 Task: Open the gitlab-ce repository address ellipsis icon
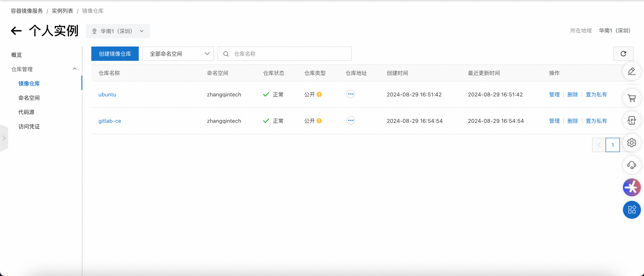tap(350, 121)
